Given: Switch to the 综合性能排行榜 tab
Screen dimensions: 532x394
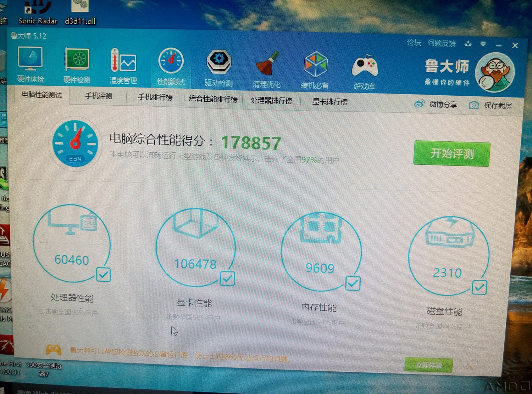Looking at the screenshot, I should pyautogui.click(x=213, y=99).
